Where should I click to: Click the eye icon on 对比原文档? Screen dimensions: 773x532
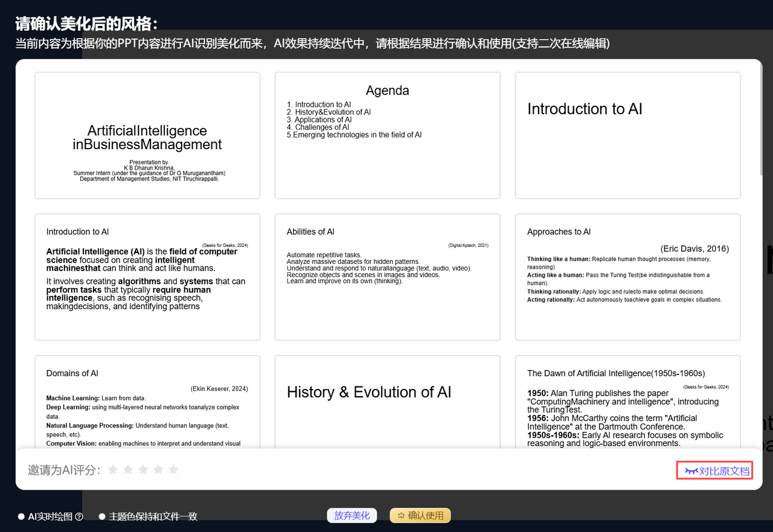691,471
